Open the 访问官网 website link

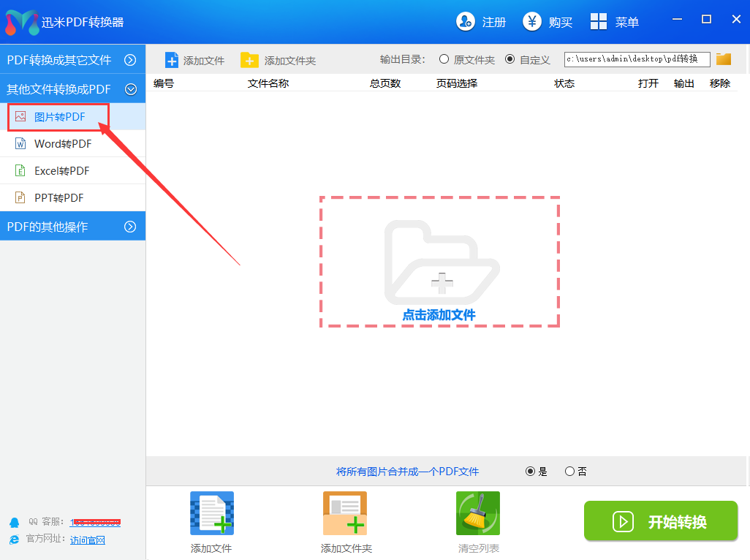88,540
